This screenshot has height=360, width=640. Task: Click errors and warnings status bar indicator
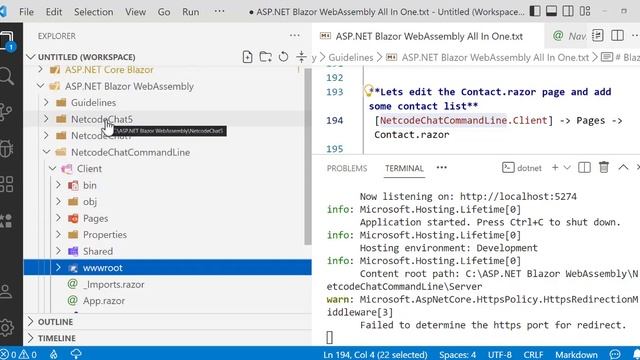tap(19, 354)
